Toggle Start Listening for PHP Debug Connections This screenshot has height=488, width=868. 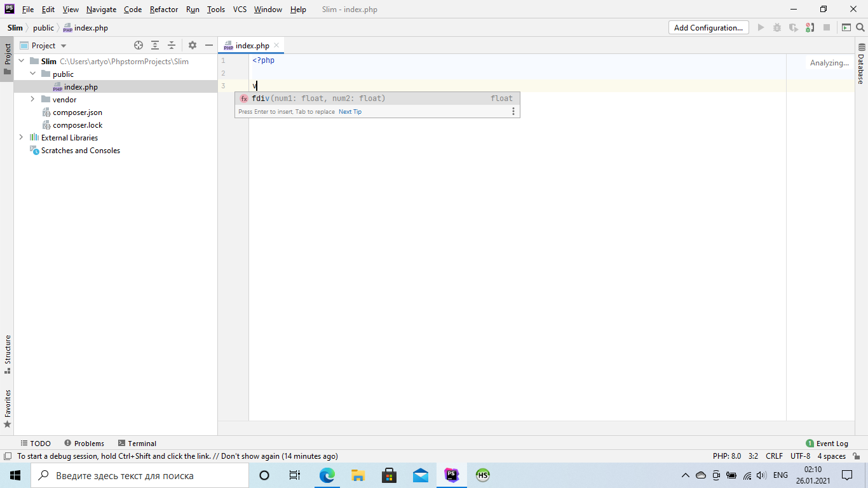click(x=810, y=27)
